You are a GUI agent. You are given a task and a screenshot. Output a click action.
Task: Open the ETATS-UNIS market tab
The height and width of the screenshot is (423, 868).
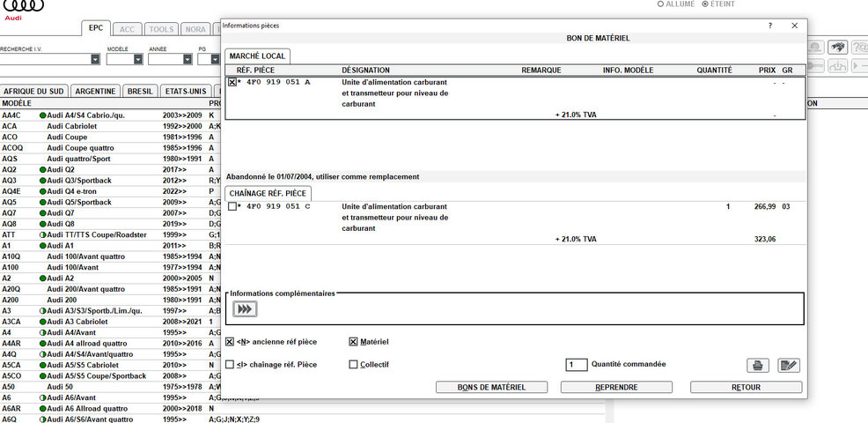click(x=186, y=92)
